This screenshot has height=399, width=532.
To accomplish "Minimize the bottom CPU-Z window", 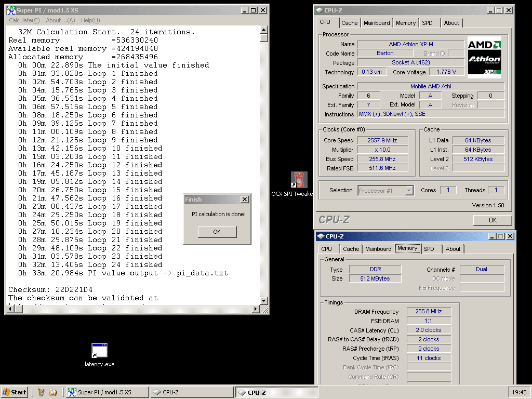I will (493, 236).
